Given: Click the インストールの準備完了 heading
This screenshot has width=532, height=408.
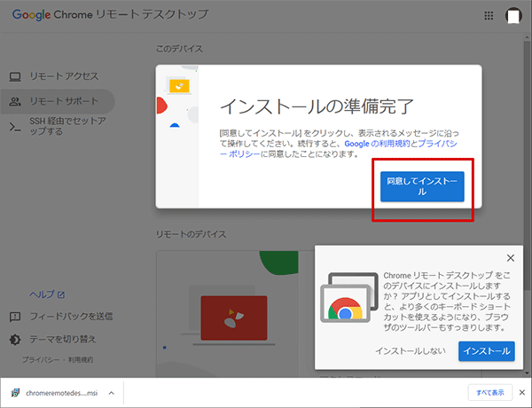Looking at the screenshot, I should (317, 106).
